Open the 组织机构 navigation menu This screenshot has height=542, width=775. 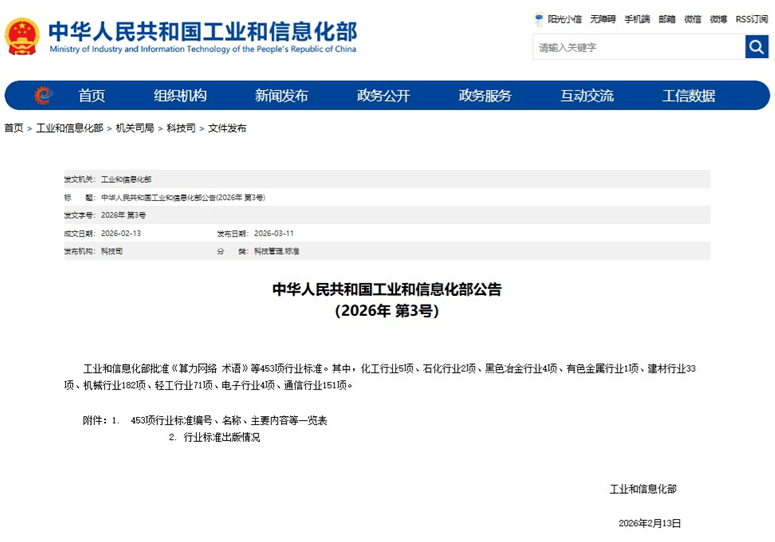click(x=180, y=96)
